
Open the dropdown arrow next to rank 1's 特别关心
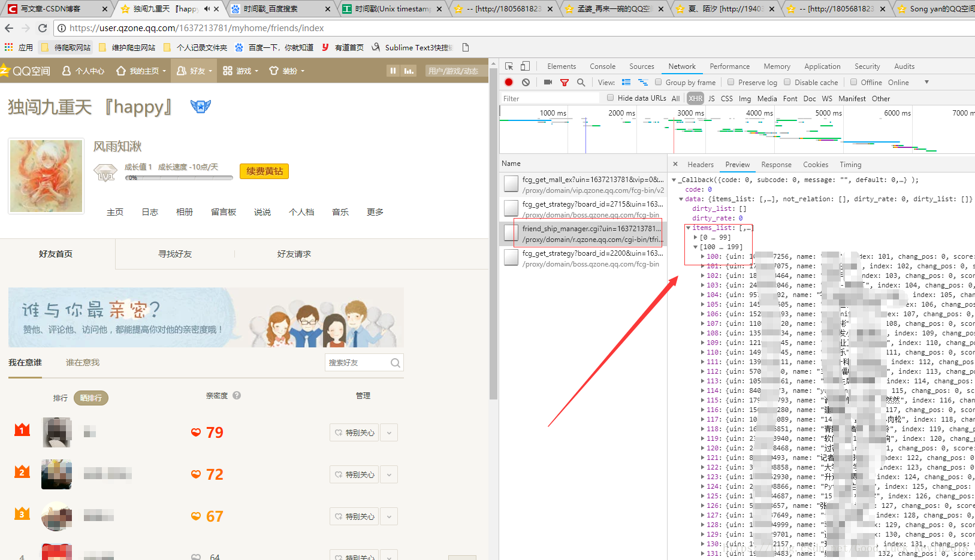tap(389, 432)
